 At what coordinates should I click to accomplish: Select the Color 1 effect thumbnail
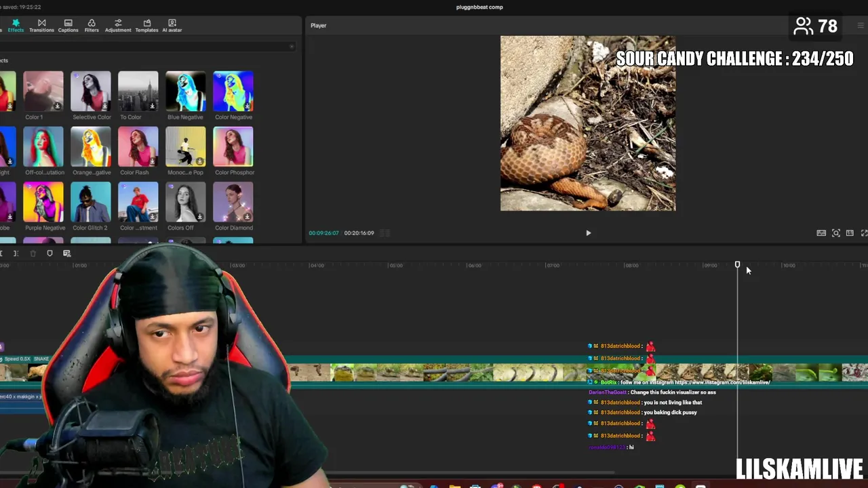point(43,91)
